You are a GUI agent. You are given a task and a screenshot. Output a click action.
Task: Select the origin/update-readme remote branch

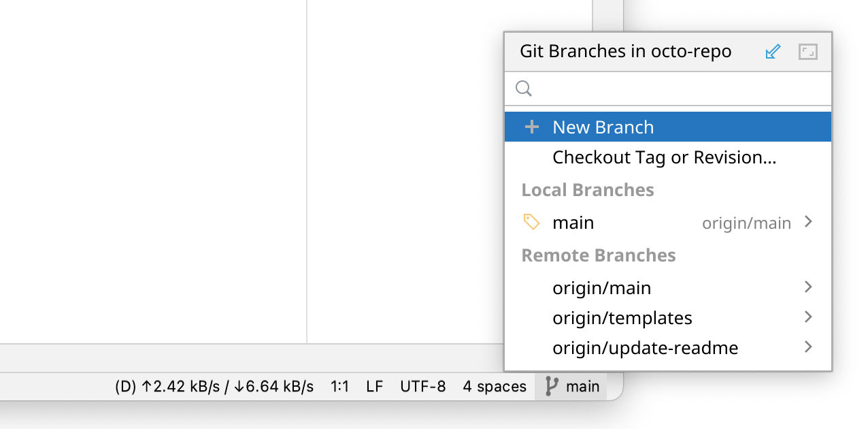pyautogui.click(x=645, y=348)
